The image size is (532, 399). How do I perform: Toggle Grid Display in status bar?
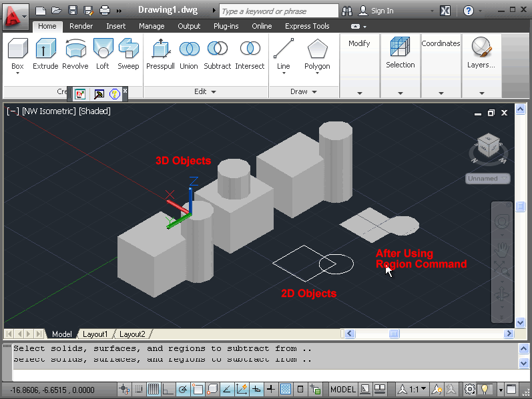154,389
